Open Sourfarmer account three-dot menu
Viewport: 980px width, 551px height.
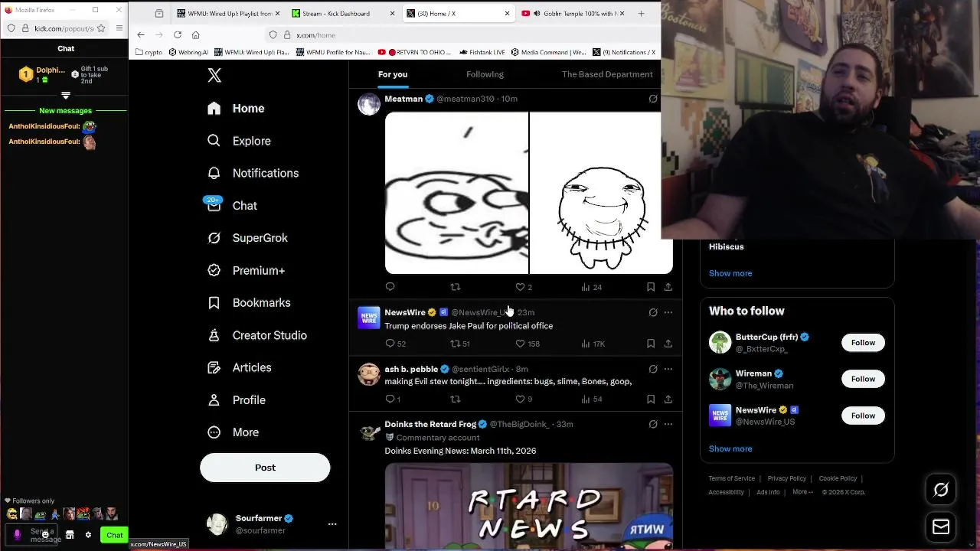(332, 524)
